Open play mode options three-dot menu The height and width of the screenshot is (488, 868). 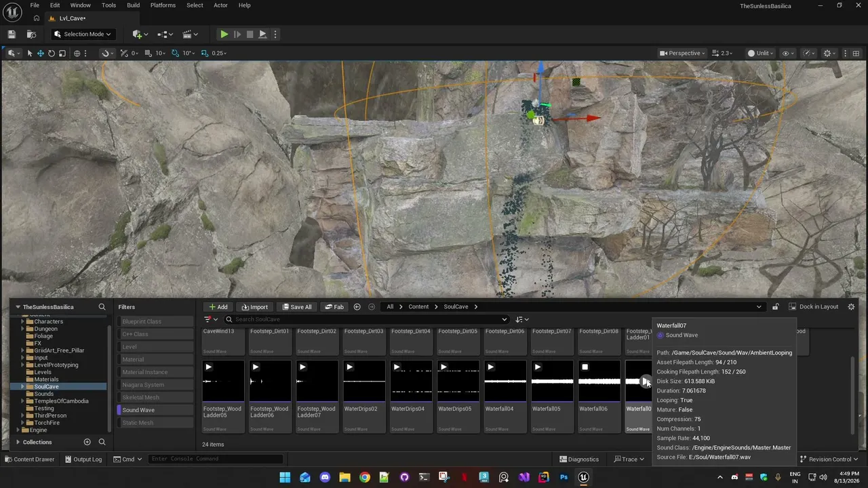275,34
